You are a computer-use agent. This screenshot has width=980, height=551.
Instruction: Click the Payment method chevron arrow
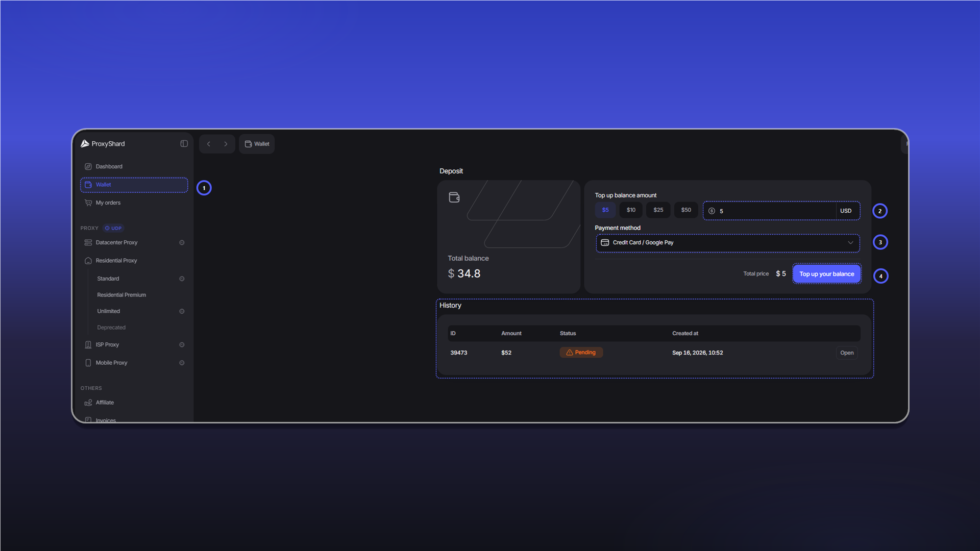pyautogui.click(x=850, y=243)
